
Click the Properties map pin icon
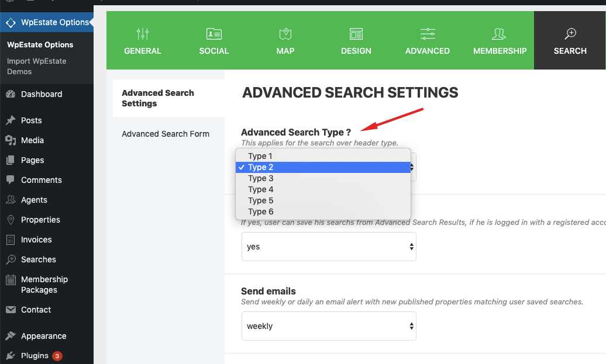(x=11, y=220)
